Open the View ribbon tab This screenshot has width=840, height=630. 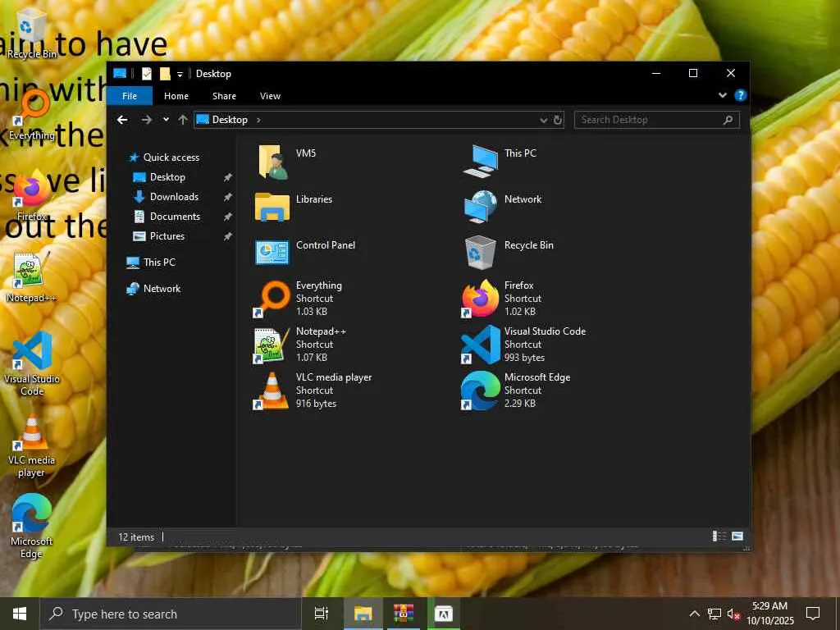point(270,96)
